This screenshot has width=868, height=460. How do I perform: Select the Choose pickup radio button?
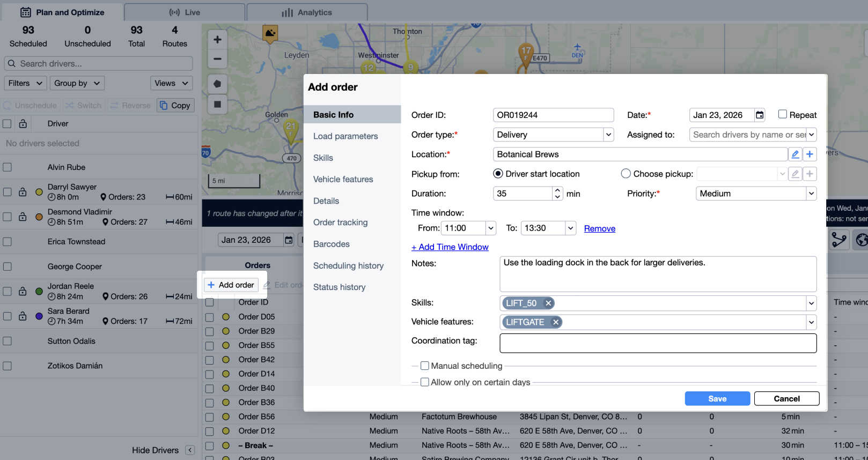click(626, 174)
